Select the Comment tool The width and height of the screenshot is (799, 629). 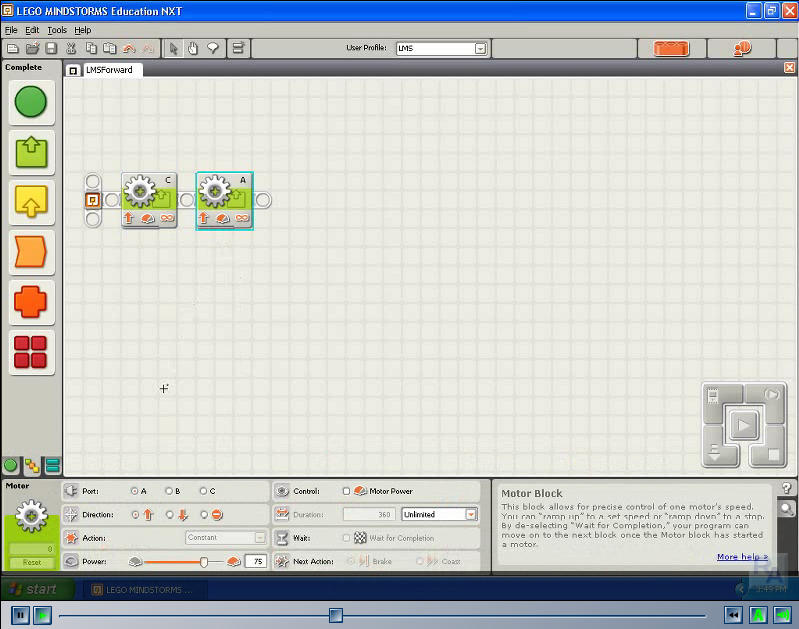click(x=213, y=48)
